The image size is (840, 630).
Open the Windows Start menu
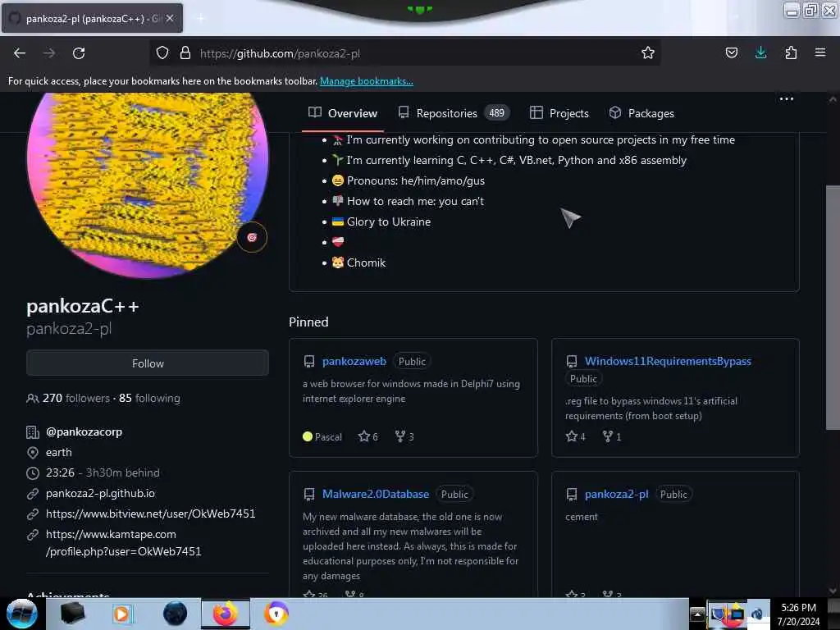tap(21, 614)
